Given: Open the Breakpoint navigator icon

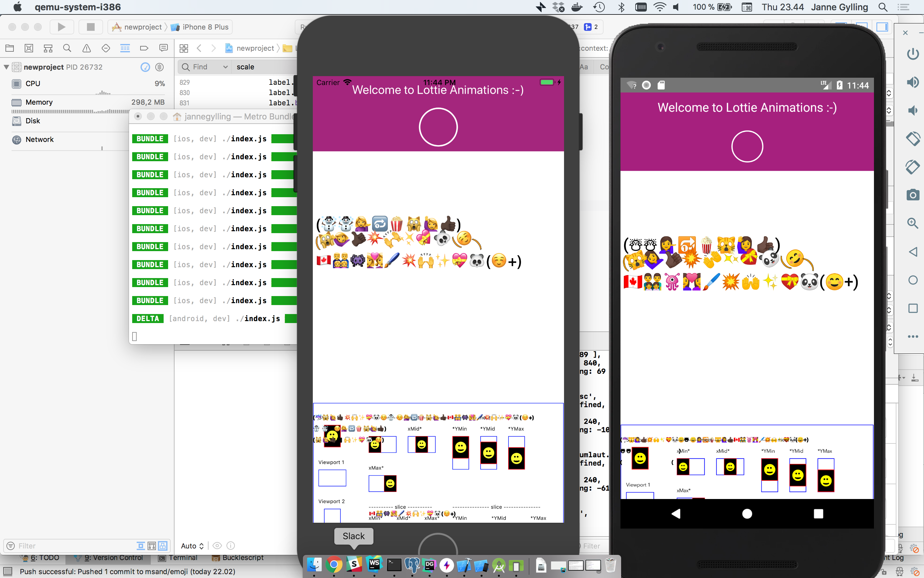Looking at the screenshot, I should pos(144,48).
